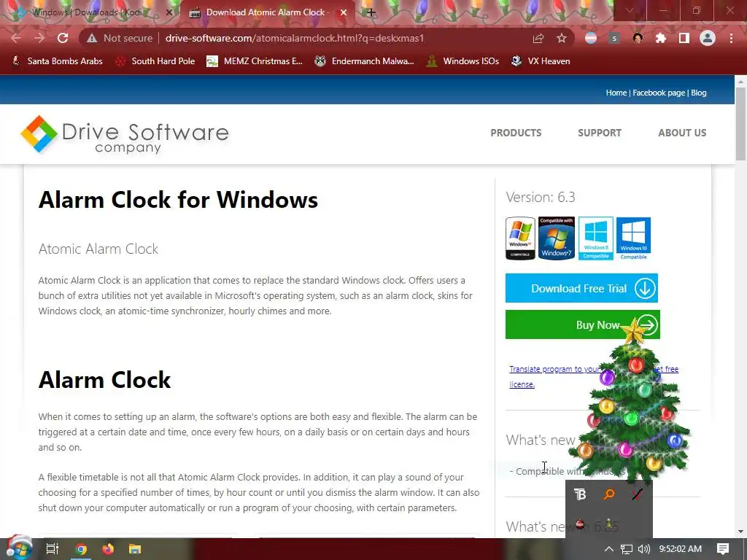Click the Windows 8 compatible badge
The image size is (747, 560).
point(595,238)
